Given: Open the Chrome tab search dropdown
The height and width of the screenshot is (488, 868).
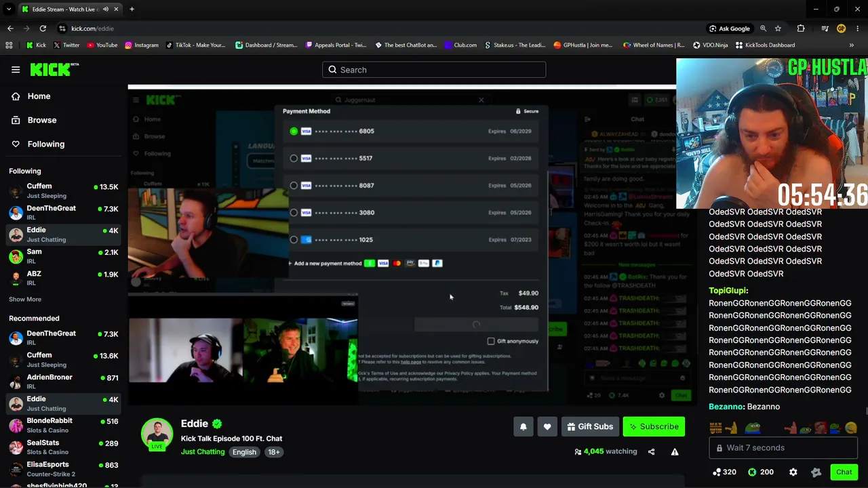Looking at the screenshot, I should pyautogui.click(x=9, y=9).
